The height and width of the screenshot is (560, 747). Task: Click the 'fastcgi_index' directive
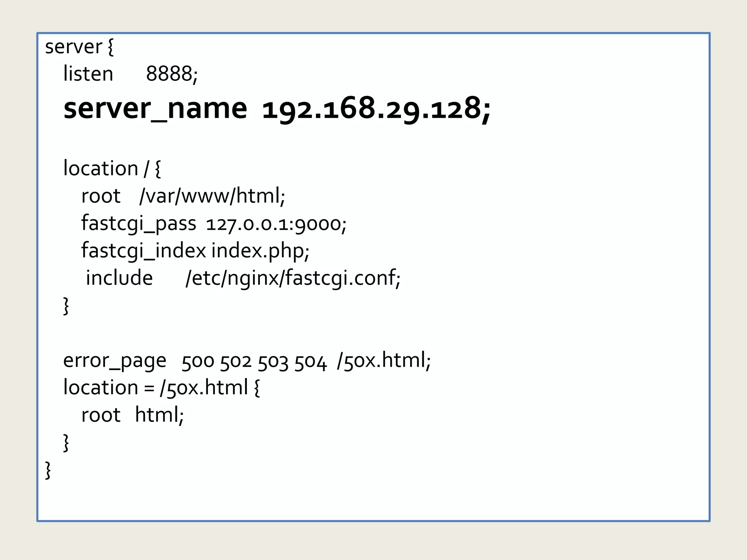pyautogui.click(x=144, y=251)
